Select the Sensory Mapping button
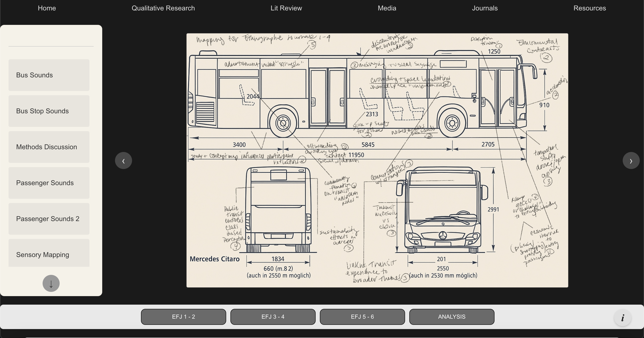Image resolution: width=644 pixels, height=338 pixels. click(49, 255)
